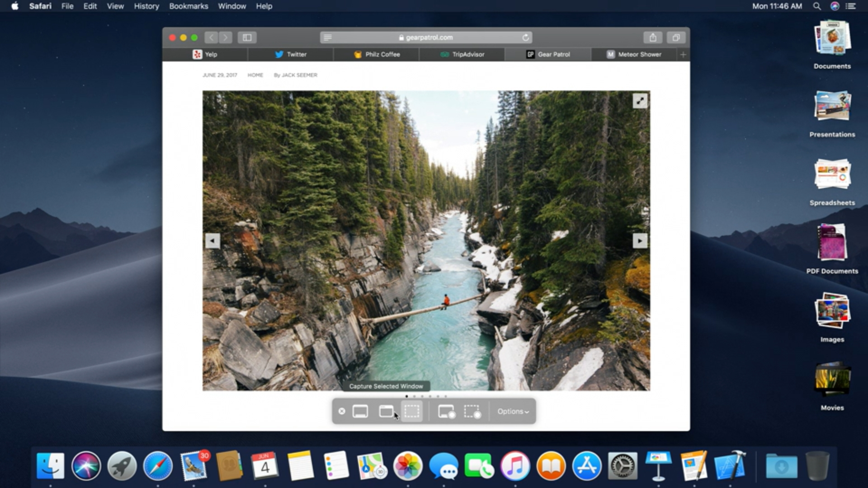This screenshot has width=868, height=488.
Task: Switch to the Twitter tab
Action: click(x=291, y=54)
